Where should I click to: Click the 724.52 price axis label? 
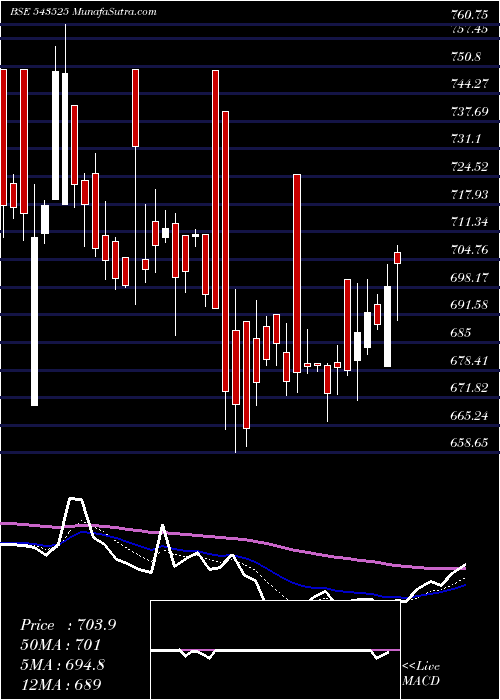coord(468,167)
